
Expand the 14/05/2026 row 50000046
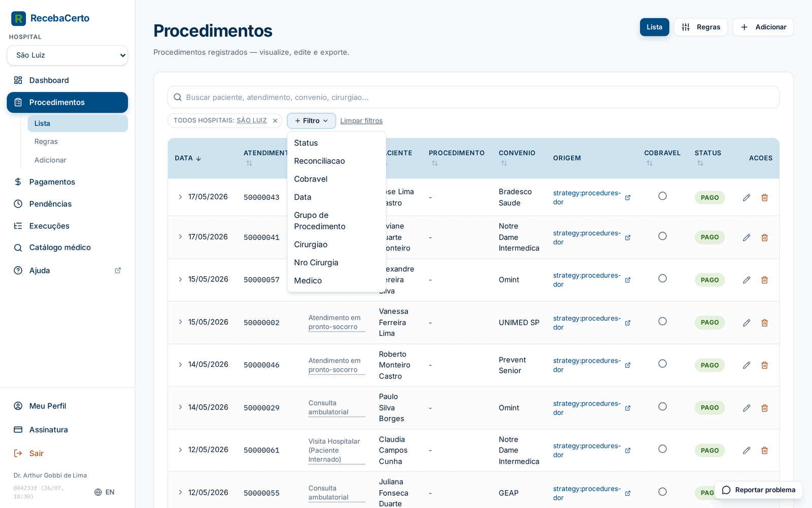[180, 365]
